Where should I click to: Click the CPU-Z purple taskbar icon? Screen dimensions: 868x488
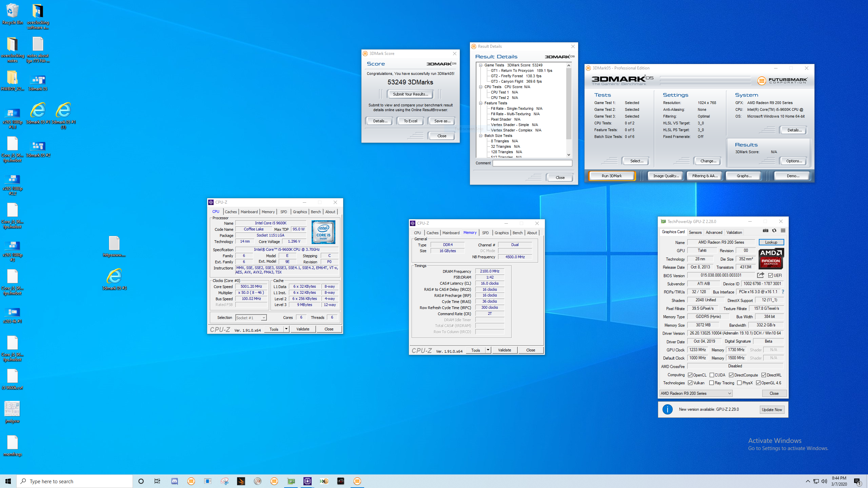click(307, 481)
